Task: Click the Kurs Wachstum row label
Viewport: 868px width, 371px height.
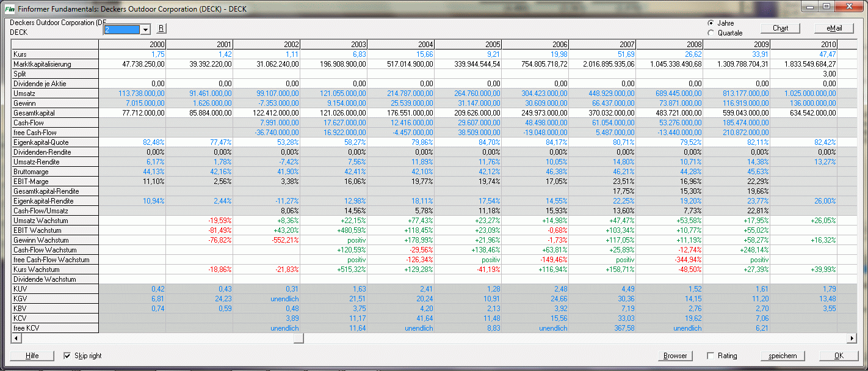Action: point(55,270)
